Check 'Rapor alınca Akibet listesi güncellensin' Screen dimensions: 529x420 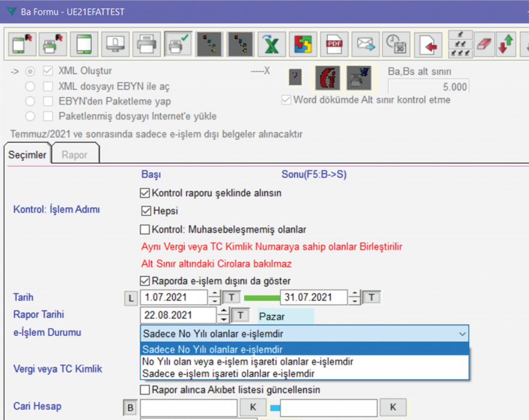(x=145, y=390)
